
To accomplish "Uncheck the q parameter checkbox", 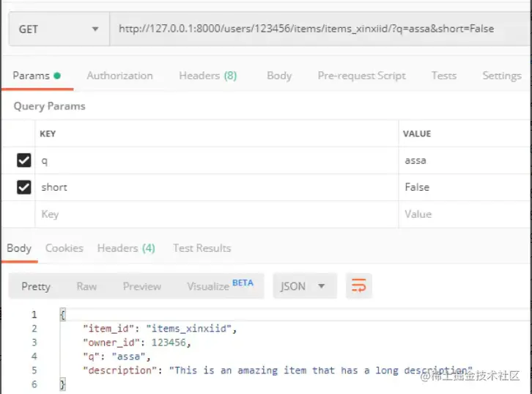I will tap(23, 161).
